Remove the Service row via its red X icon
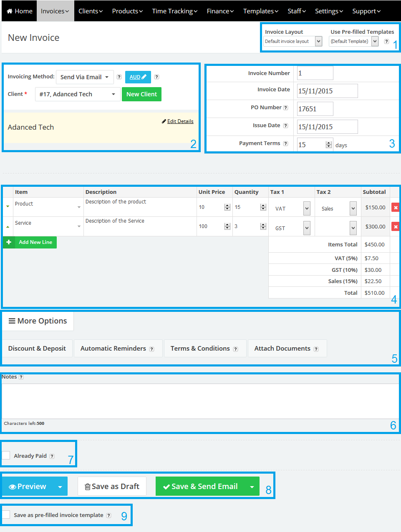The image size is (401, 532). click(395, 226)
